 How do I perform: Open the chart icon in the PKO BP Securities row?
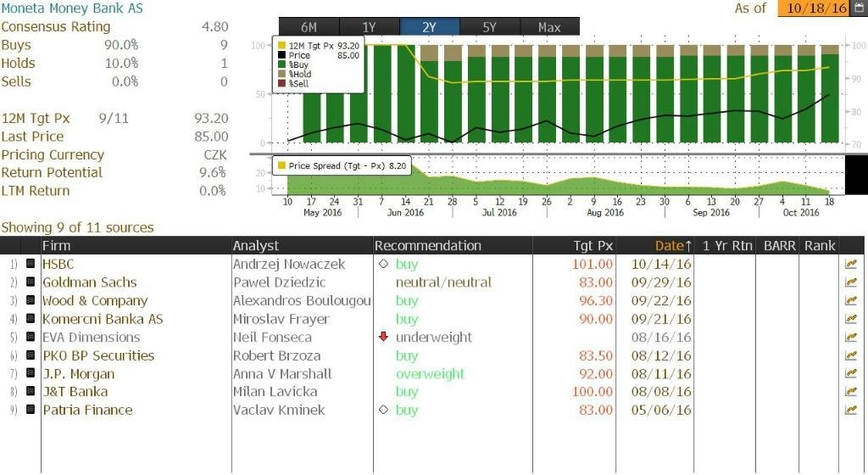pos(851,355)
